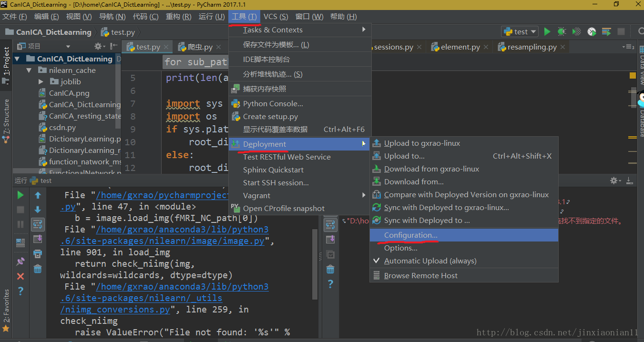Open the Structure tool window sidebar
Image resolution: width=644 pixels, height=342 pixels.
pos(6,120)
